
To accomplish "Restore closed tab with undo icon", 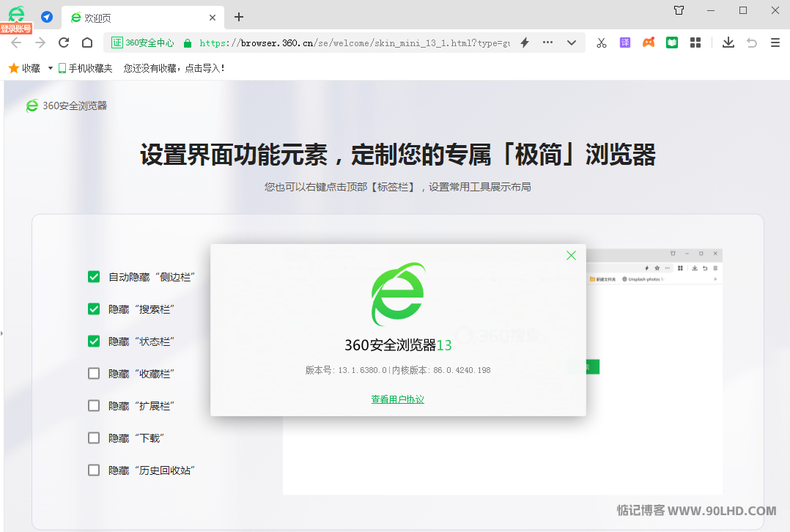I will coord(752,43).
